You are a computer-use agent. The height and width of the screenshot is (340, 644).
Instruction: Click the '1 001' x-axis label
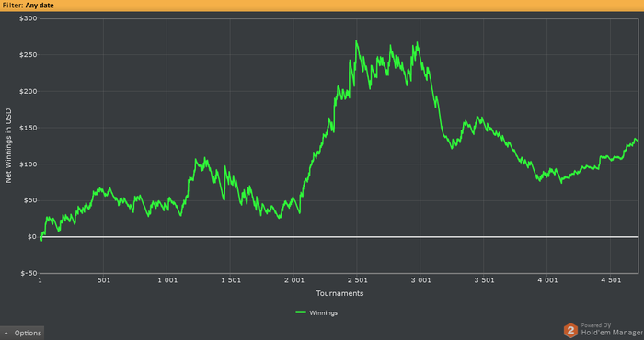pos(167,280)
